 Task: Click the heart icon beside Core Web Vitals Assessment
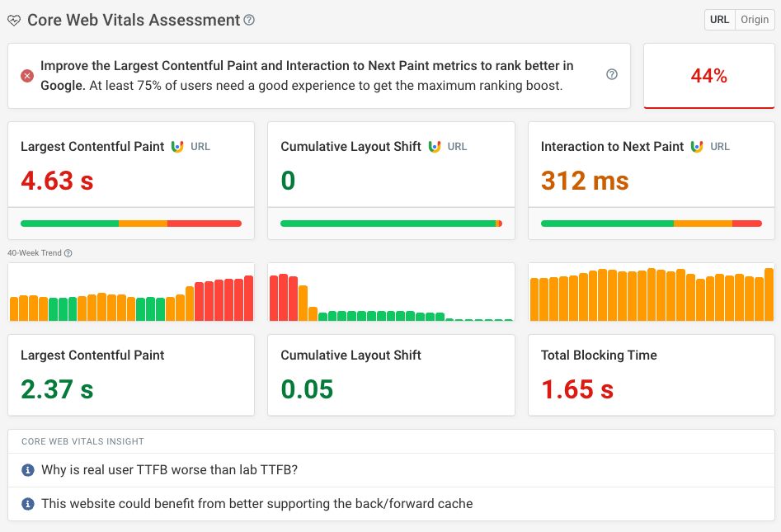tap(14, 20)
